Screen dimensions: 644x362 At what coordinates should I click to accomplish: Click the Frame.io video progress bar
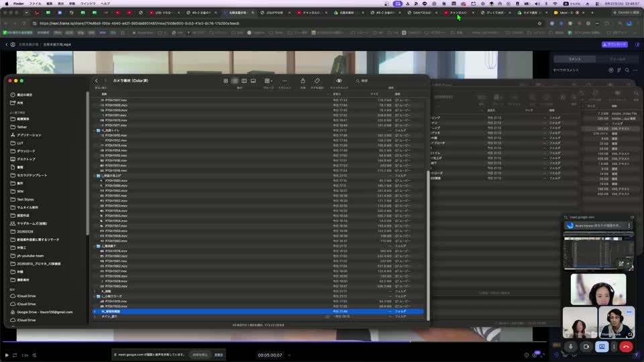[273, 341]
